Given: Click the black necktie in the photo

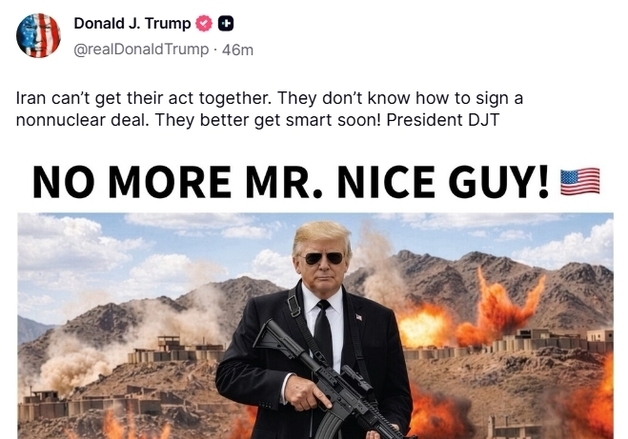Looking at the screenshot, I should [x=324, y=332].
